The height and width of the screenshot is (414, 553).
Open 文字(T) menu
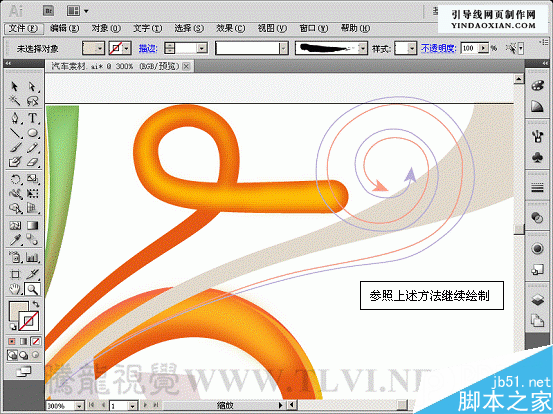(x=148, y=29)
